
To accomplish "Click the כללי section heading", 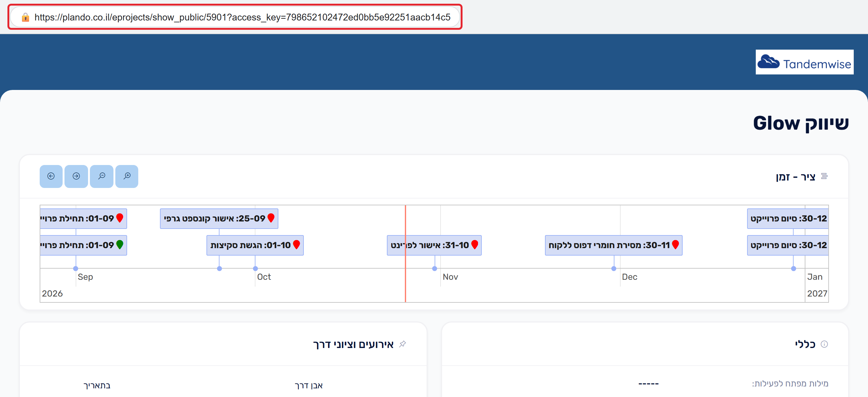I will [805, 344].
